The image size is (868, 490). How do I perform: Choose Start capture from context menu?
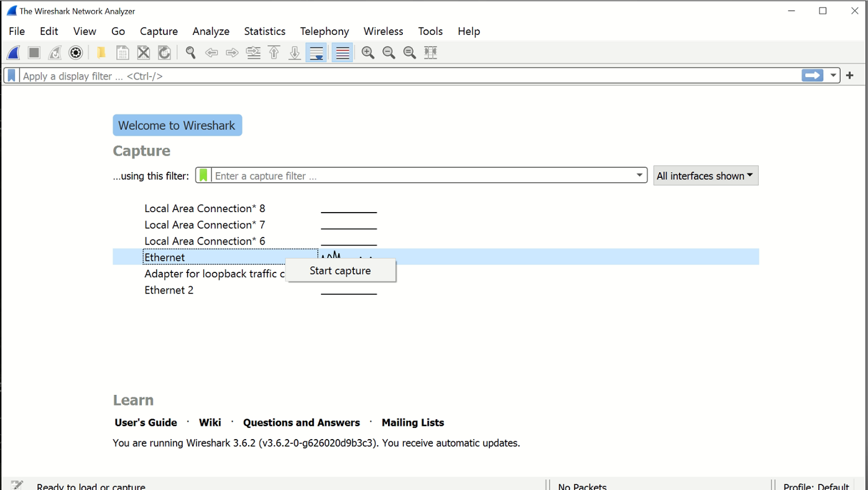(x=340, y=270)
